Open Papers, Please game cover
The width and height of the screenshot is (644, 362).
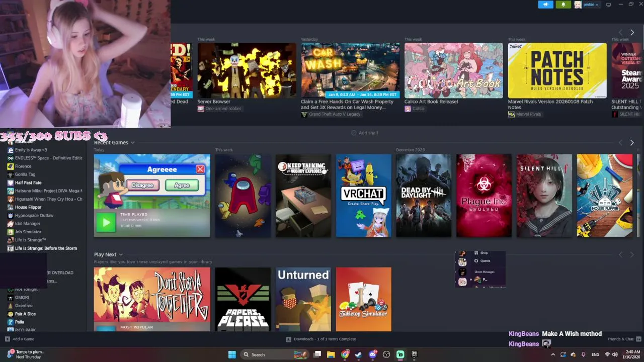243,299
